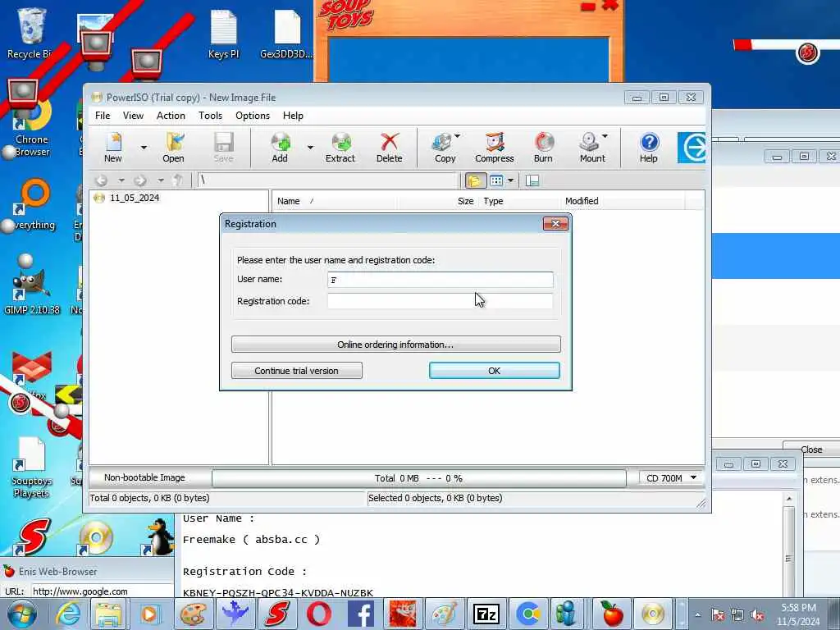The height and width of the screenshot is (630, 840).
Task: Show hidden tray icons arrow
Action: tap(697, 615)
